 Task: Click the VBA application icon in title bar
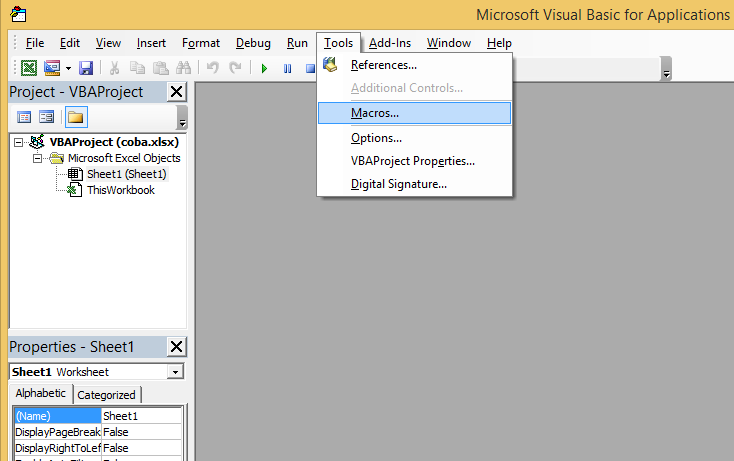(18, 15)
